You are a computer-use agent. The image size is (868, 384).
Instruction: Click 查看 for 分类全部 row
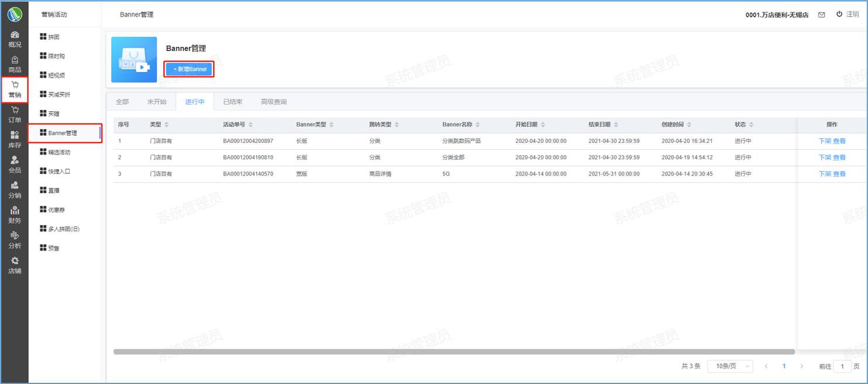[x=839, y=157]
